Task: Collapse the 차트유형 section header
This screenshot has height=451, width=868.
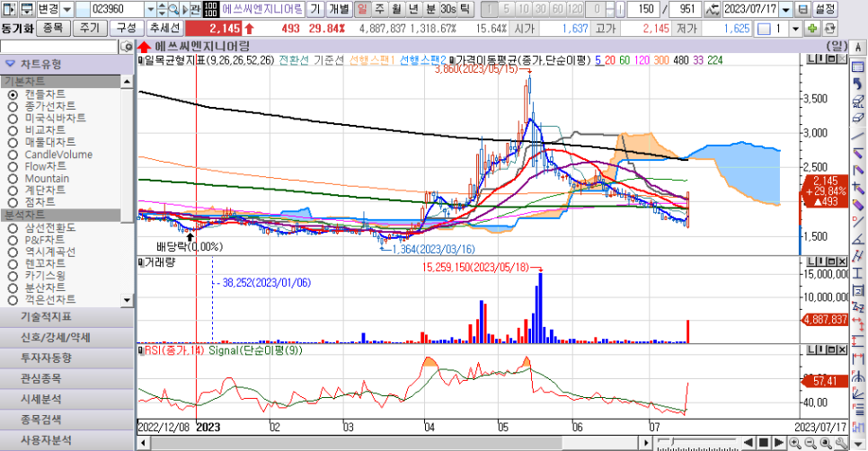Action: [67, 64]
